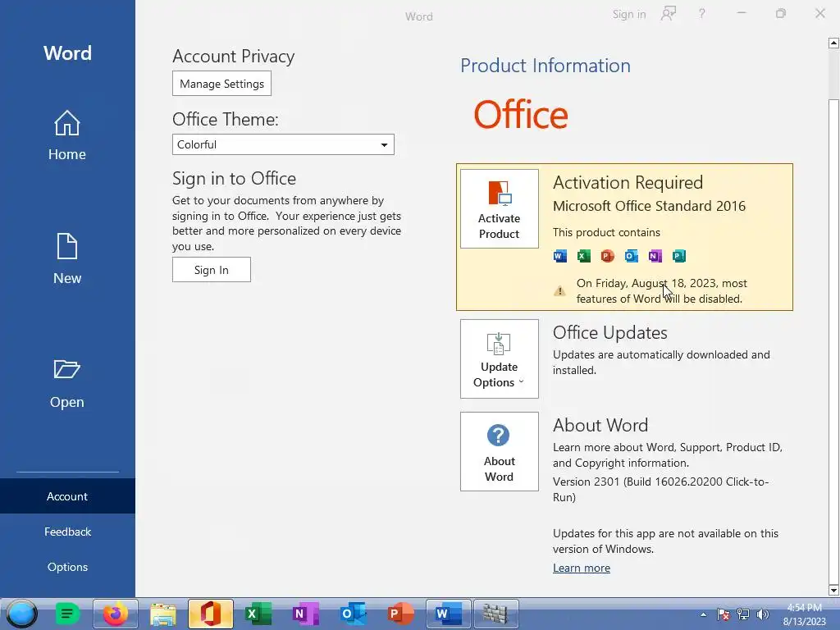Create a New document from sidebar
The width and height of the screenshot is (840, 630).
[67, 259]
